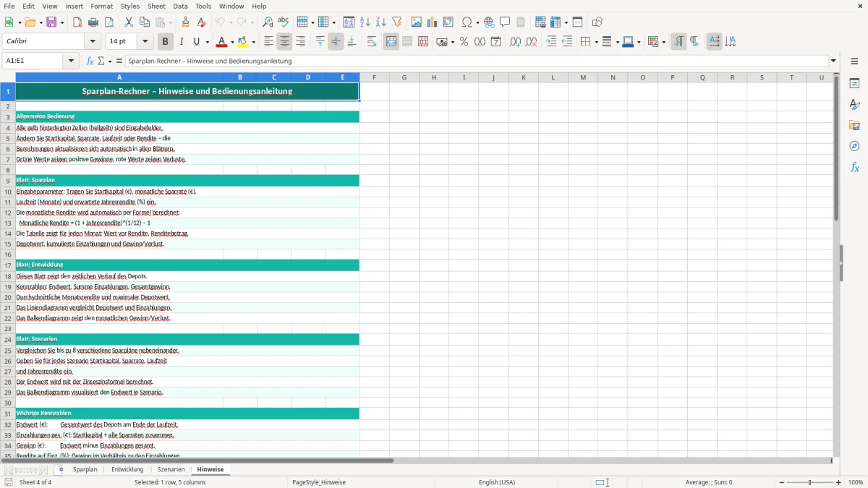The width and height of the screenshot is (868, 488).
Task: Open the font size dropdown
Action: 145,42
